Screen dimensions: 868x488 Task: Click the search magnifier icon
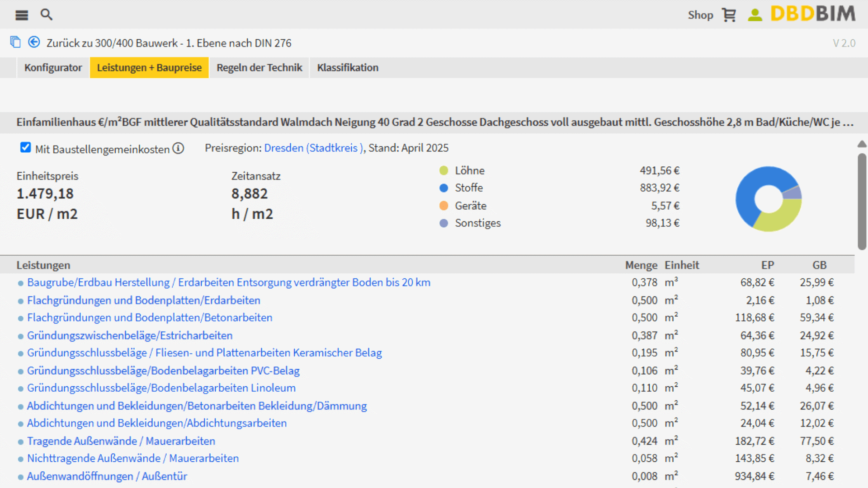(x=46, y=14)
